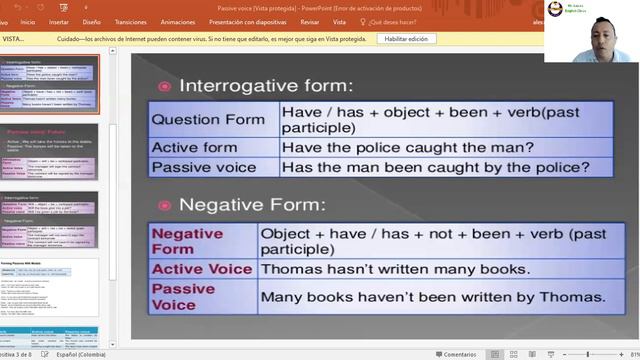Viewport: 640px width, 360px height.
Task: Click 'Have the police caught the man?' cell
Action: tap(446, 147)
